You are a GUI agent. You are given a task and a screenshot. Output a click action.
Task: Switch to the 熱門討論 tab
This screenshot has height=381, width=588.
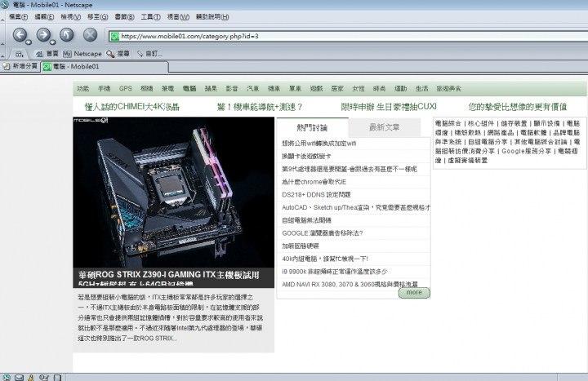pyautogui.click(x=312, y=128)
